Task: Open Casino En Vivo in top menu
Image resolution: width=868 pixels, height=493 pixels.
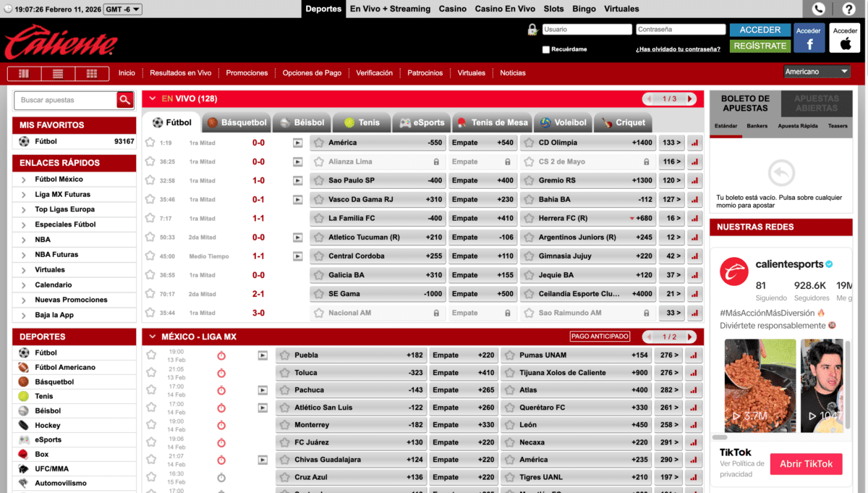Action: [505, 9]
